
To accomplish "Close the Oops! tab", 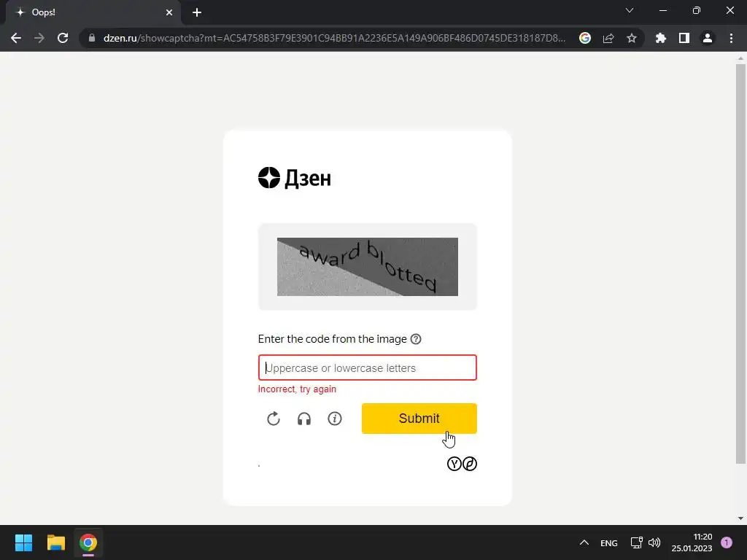I will coord(169,12).
